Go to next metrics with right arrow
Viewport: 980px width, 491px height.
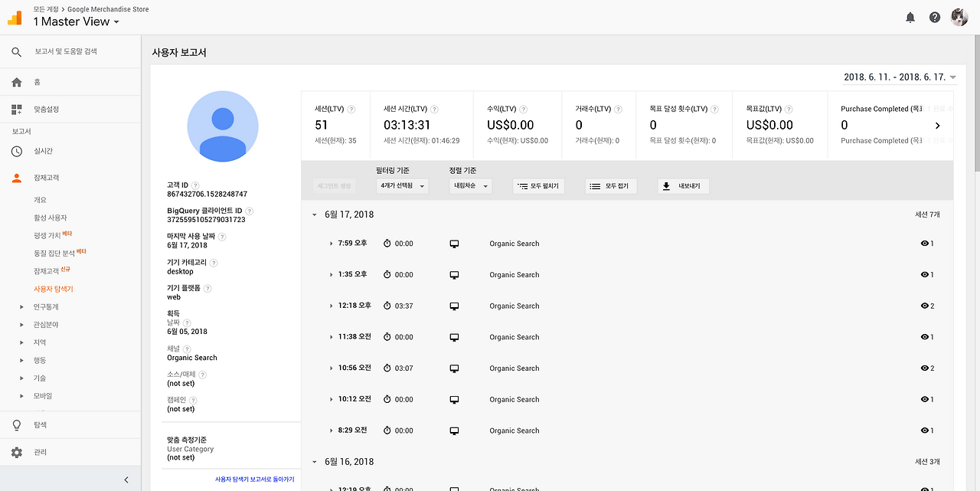(x=938, y=126)
